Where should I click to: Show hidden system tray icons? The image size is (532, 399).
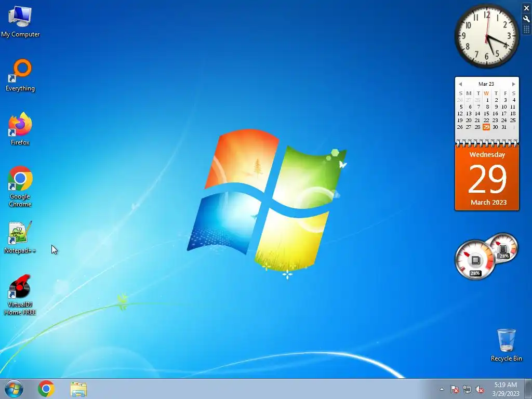click(x=442, y=389)
